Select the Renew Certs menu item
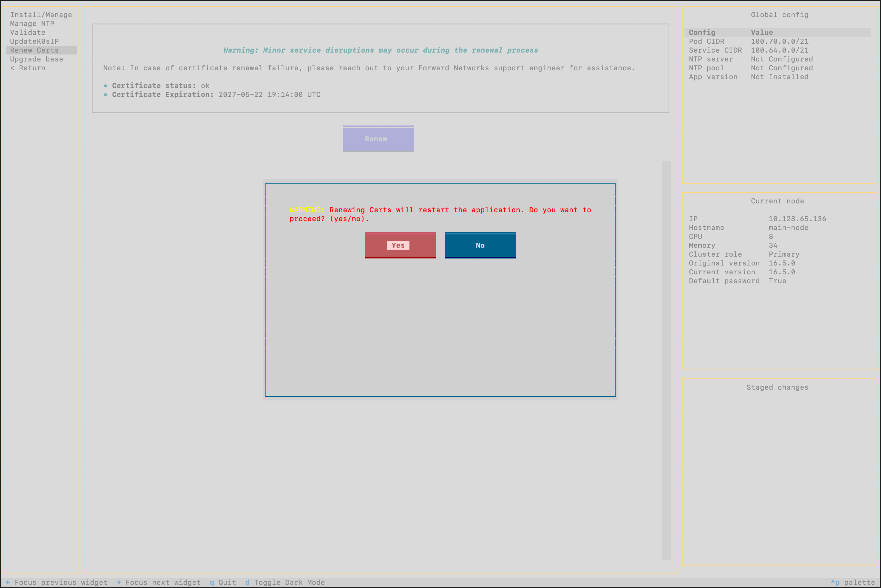The width and height of the screenshot is (881, 588). click(x=41, y=50)
